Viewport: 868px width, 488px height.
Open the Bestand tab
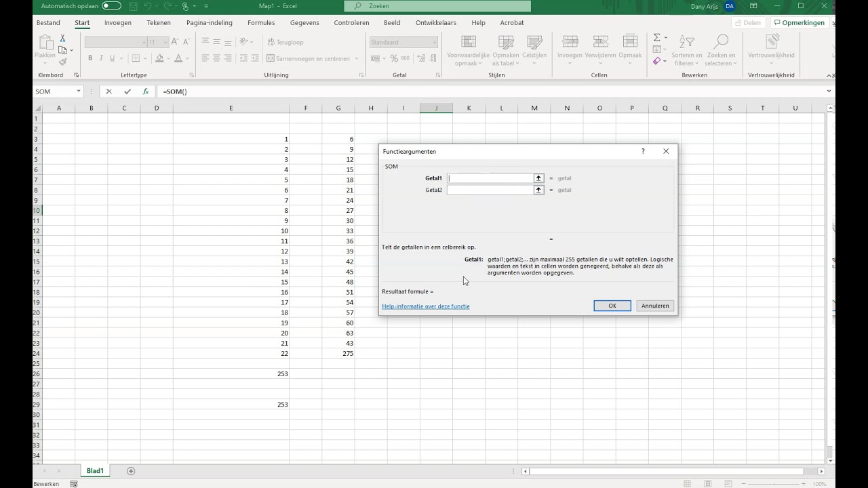click(x=48, y=22)
